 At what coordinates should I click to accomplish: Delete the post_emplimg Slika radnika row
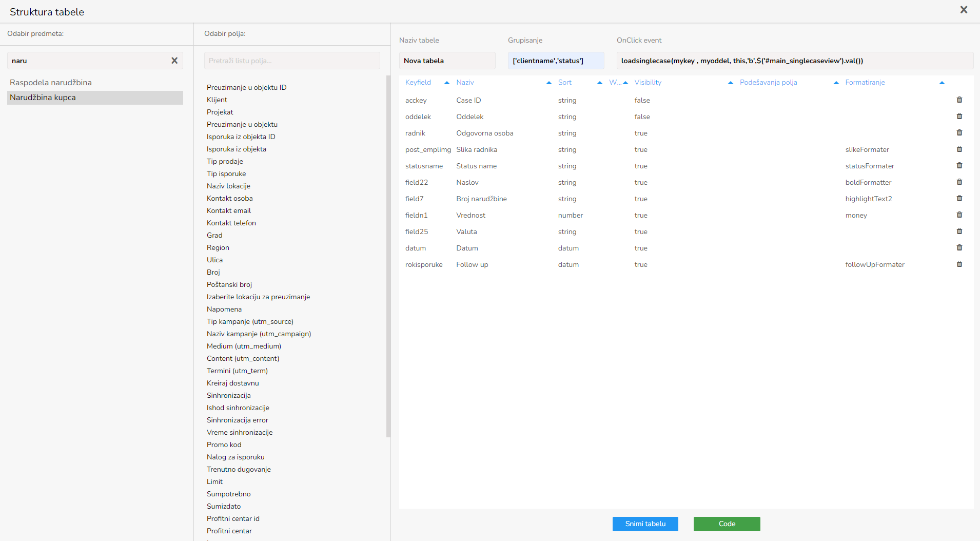959,149
